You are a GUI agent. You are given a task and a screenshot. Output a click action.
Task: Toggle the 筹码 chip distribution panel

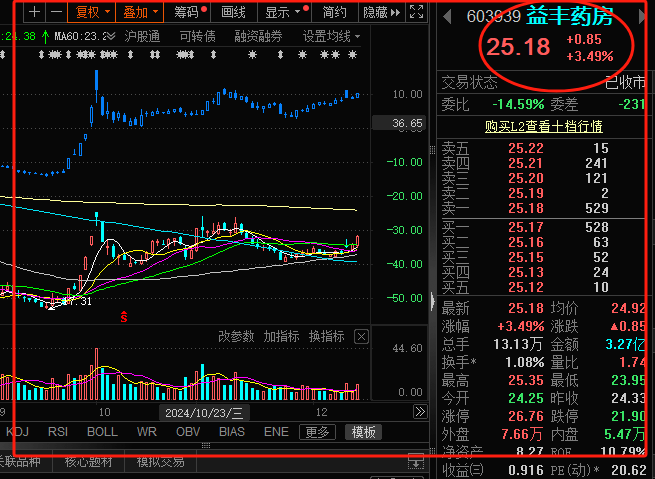(x=188, y=13)
